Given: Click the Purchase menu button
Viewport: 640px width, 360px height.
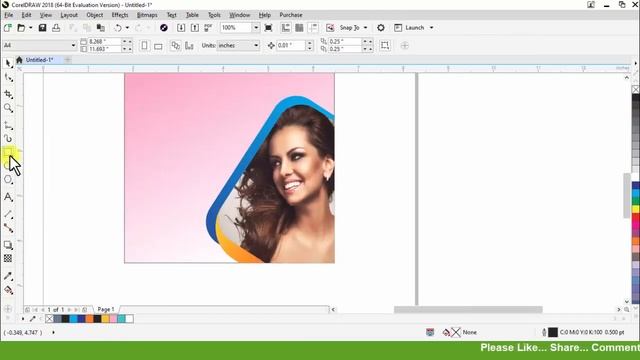Looking at the screenshot, I should pyautogui.click(x=291, y=15).
